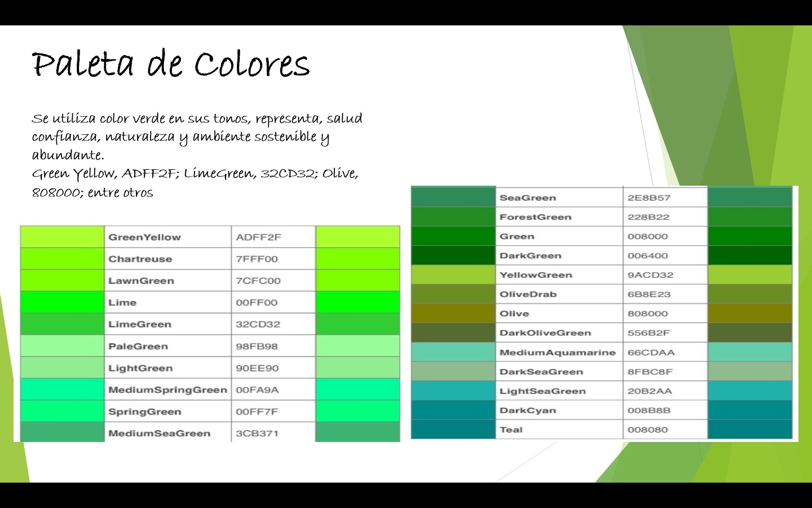
Task: Click the '00FF7F' hex code cell
Action: tap(273, 411)
